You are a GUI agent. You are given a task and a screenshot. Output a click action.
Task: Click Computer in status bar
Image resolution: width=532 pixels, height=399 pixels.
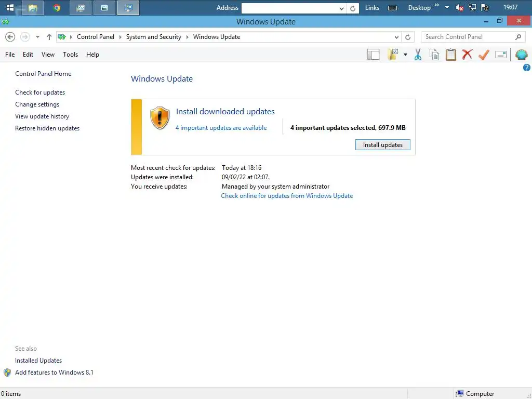pos(475,394)
